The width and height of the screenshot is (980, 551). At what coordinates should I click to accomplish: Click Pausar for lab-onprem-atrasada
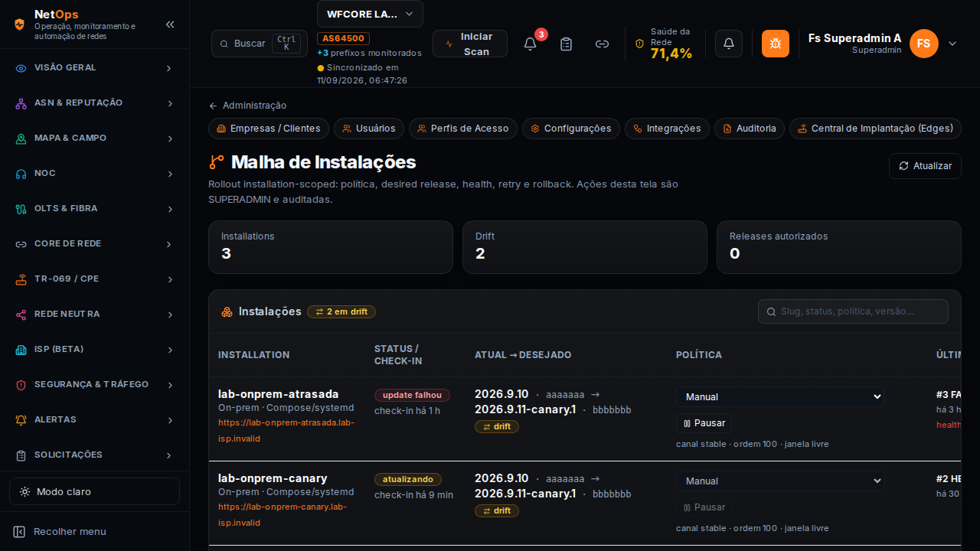pyautogui.click(x=704, y=423)
